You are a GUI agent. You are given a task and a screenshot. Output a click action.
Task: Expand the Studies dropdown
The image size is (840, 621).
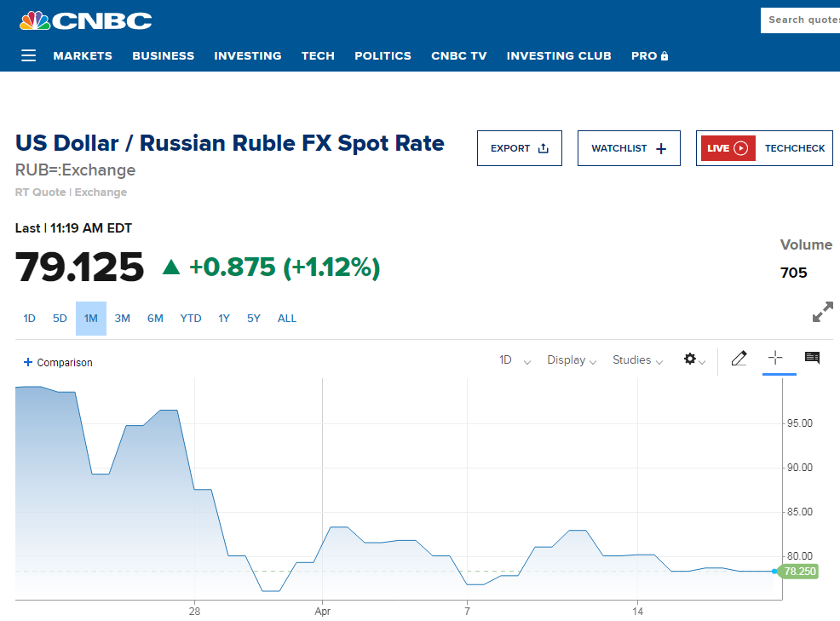pos(637,360)
